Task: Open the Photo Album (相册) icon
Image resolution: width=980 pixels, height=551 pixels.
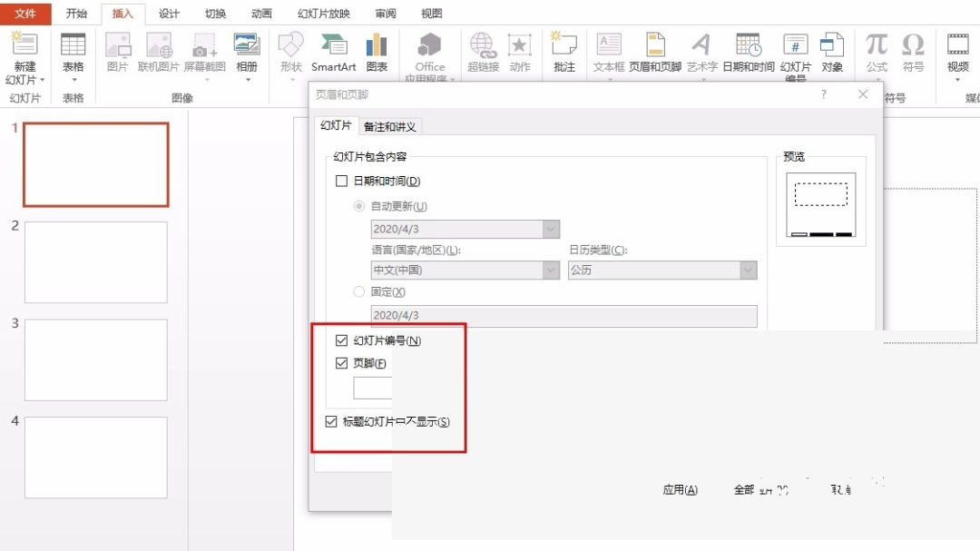Action: click(246, 45)
